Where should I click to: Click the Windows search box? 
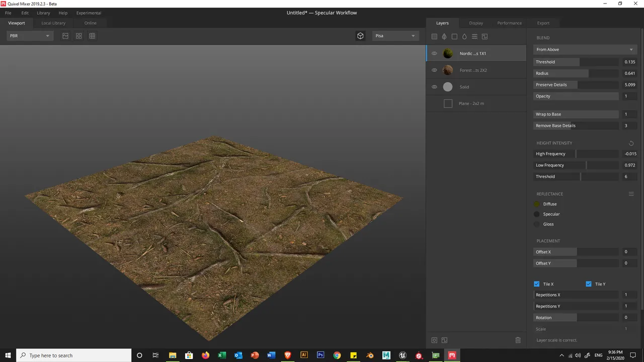tap(74, 355)
